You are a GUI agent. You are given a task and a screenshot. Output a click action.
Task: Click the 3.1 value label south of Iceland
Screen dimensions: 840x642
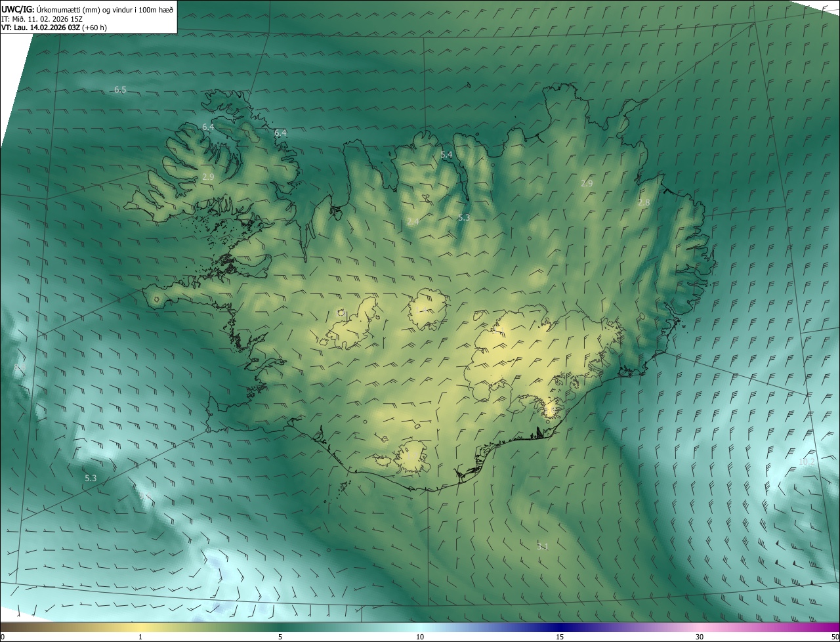(x=543, y=546)
